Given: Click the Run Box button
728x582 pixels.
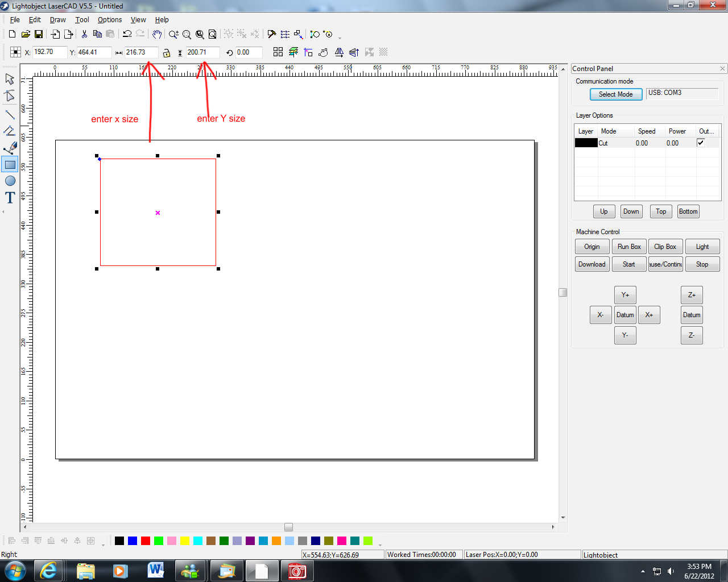Looking at the screenshot, I should 629,247.
